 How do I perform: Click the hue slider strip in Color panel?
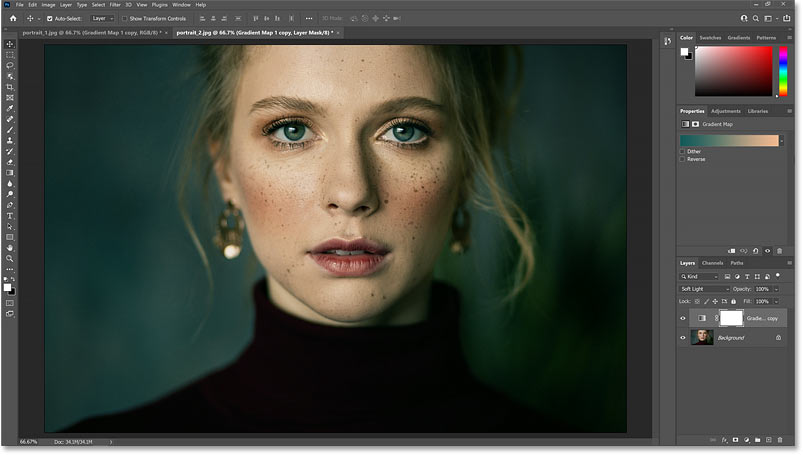pos(783,71)
